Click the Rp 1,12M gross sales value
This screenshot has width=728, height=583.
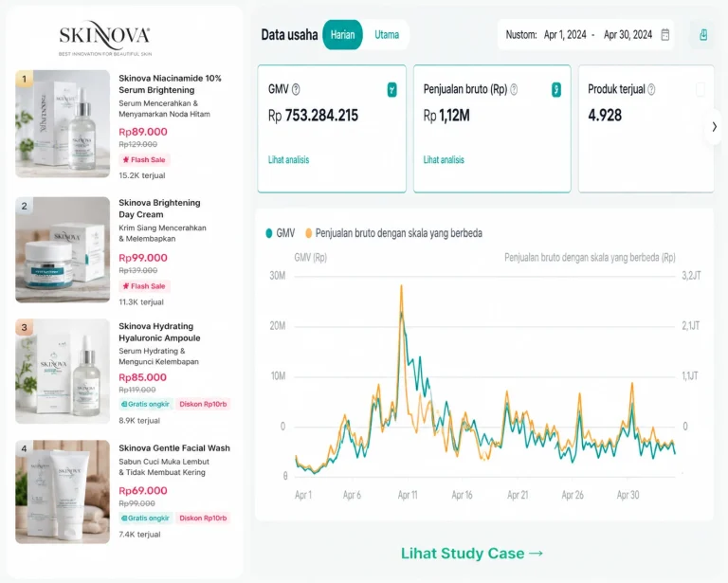[x=446, y=116]
